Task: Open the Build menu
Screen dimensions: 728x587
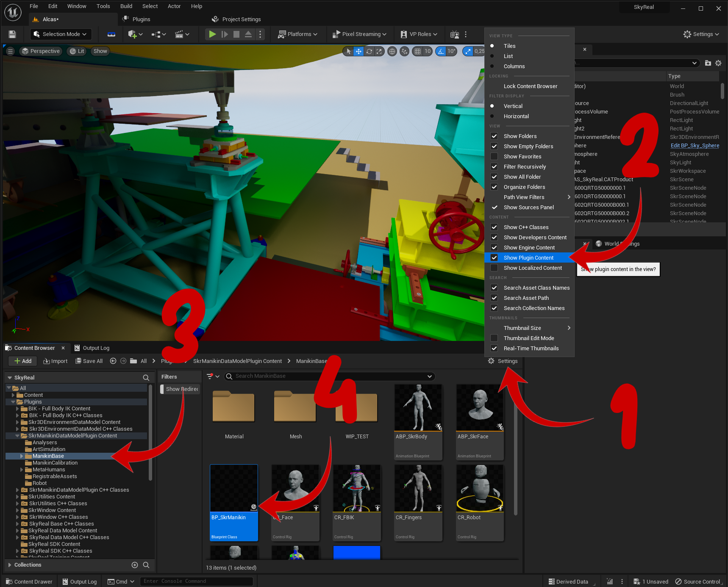Action: click(x=126, y=6)
